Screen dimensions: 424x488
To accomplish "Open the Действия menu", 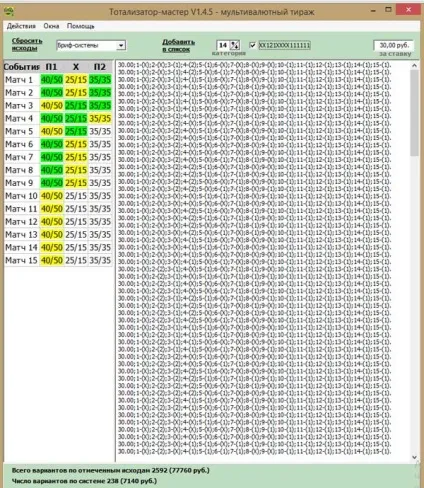I will point(21,26).
